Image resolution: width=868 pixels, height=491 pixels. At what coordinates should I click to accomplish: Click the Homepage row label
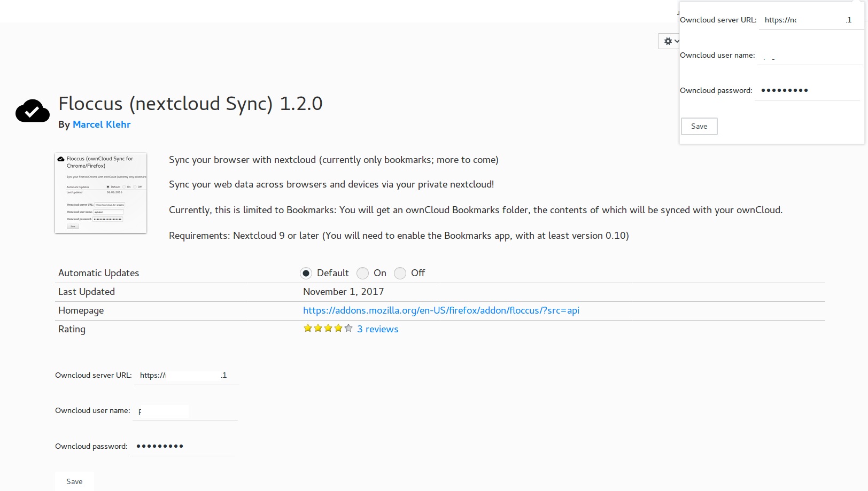point(81,310)
